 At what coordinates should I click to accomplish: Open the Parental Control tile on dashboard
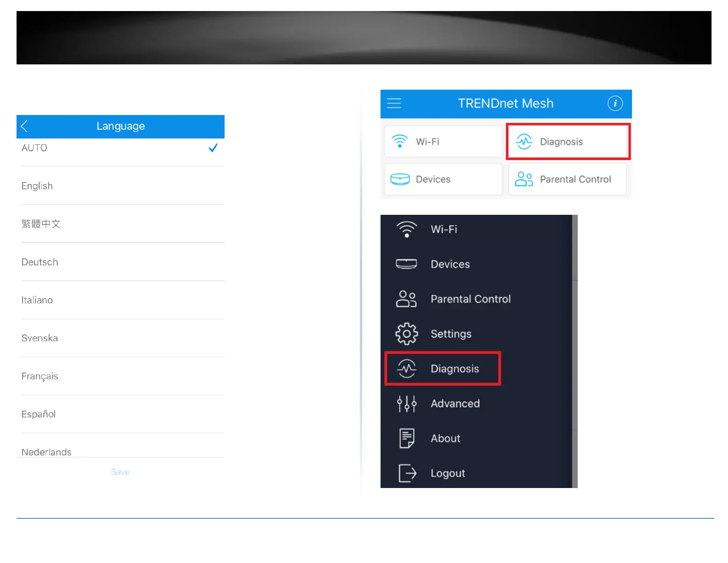(x=568, y=179)
